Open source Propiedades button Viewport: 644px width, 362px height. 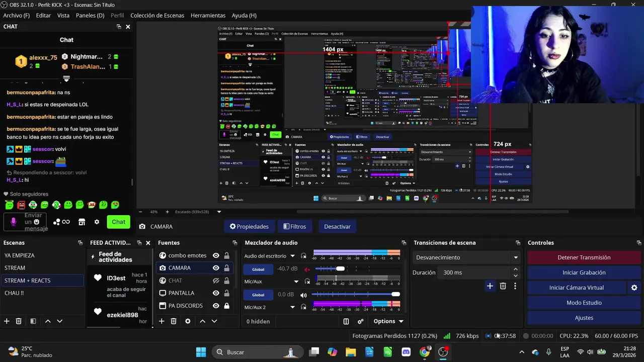coord(250,226)
